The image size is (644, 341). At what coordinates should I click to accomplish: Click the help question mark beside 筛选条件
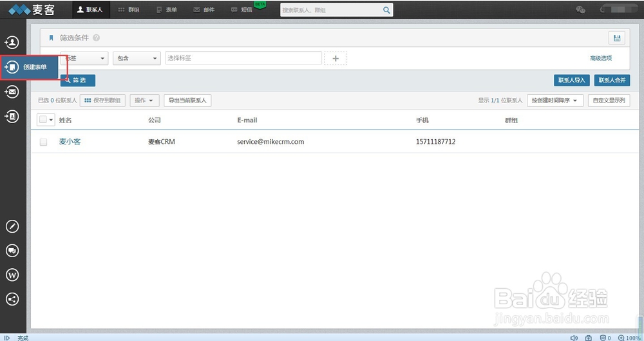coord(96,38)
